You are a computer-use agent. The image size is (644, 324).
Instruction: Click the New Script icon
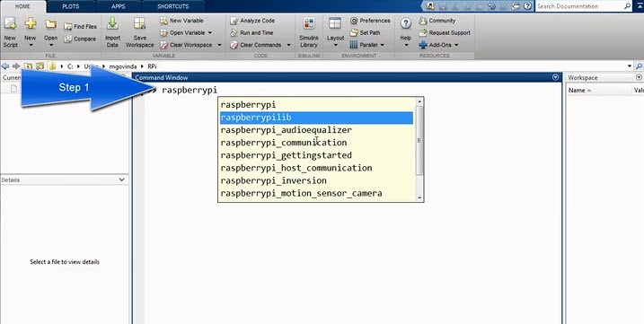point(10,24)
